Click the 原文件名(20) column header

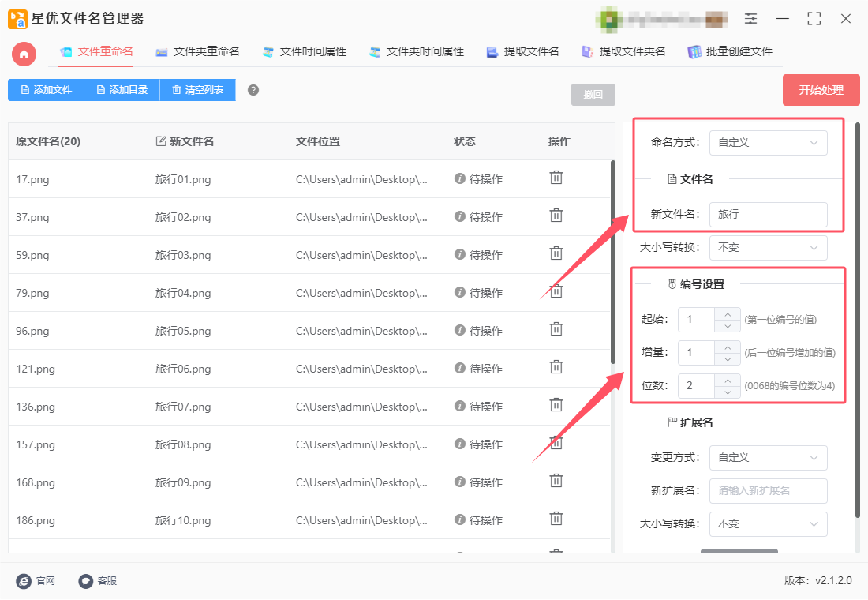click(x=48, y=141)
